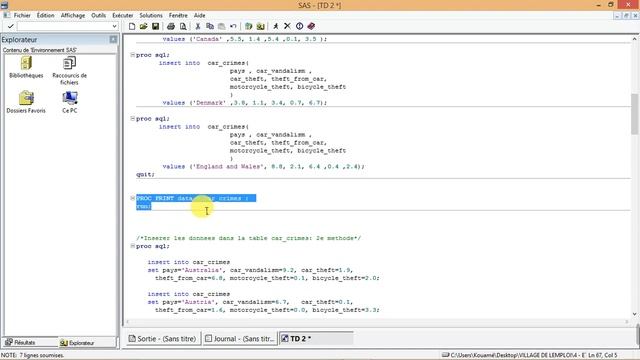Click the Clear all (X) icon

pos(287,26)
